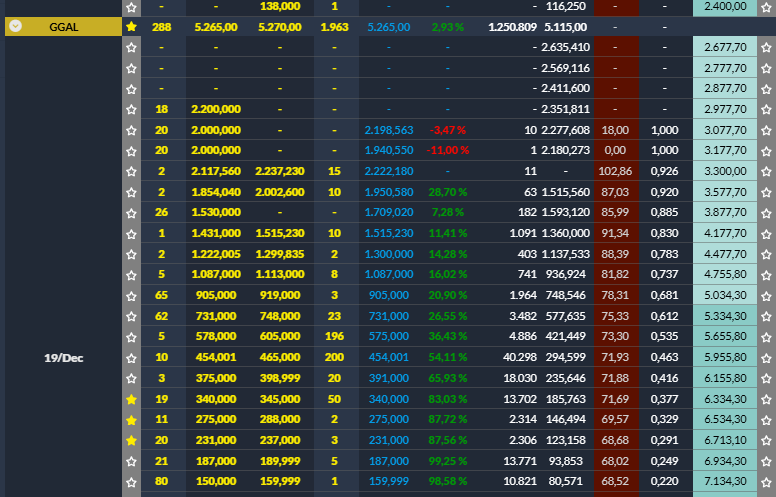The height and width of the screenshot is (497, 776).
Task: Star the row with change -11,00 %
Action: pos(131,150)
